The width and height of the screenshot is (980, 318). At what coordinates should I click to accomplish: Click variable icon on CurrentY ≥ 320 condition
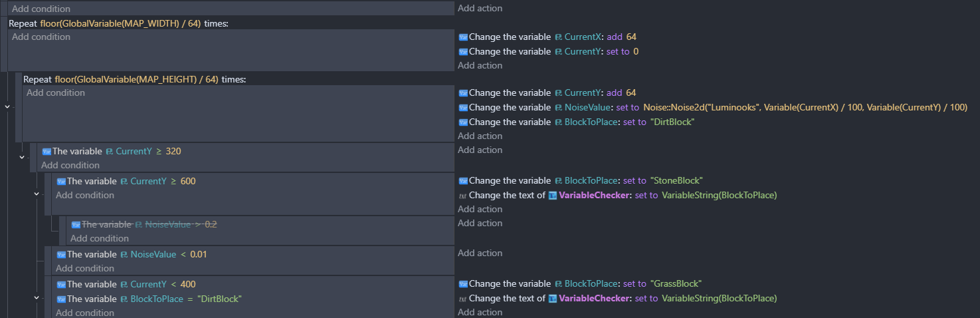[47, 152]
